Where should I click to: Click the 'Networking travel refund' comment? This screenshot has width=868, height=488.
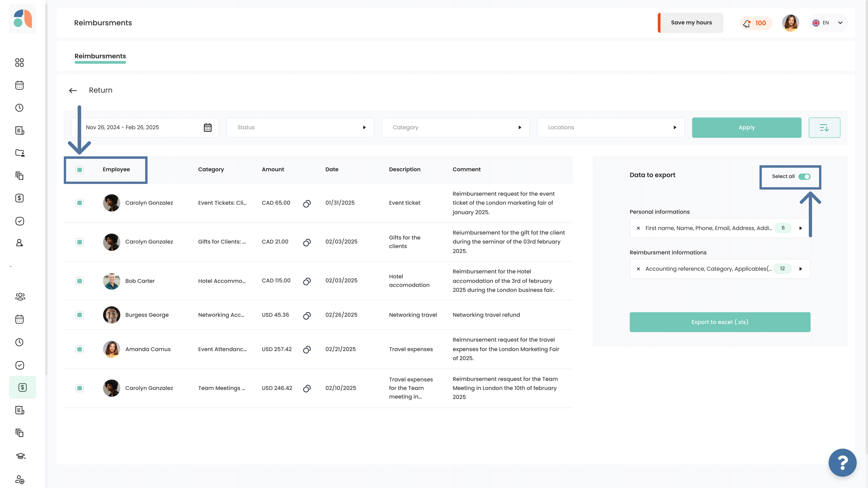(x=486, y=315)
